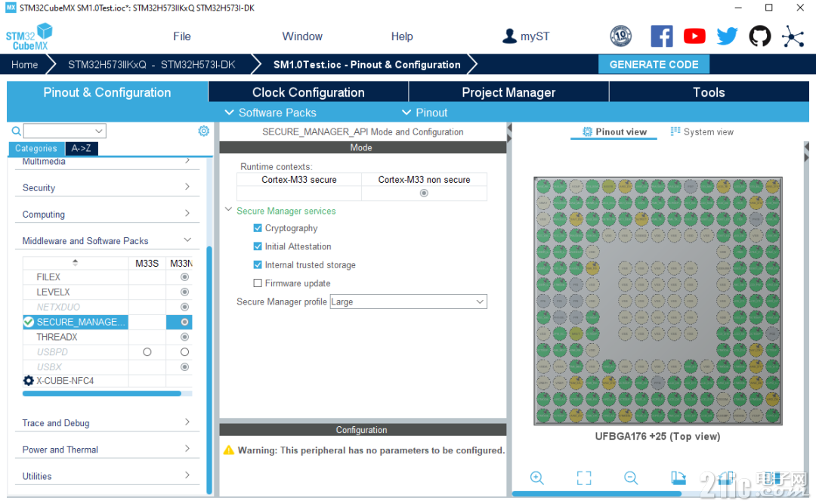816x504 pixels.
Task: Open the Window menu
Action: pos(302,36)
